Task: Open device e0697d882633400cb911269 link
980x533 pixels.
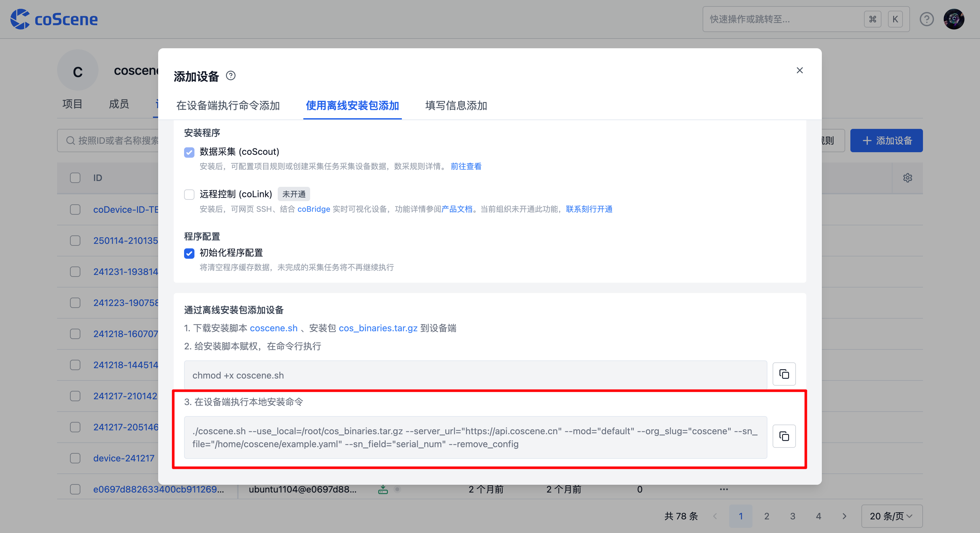Action: coord(159,490)
